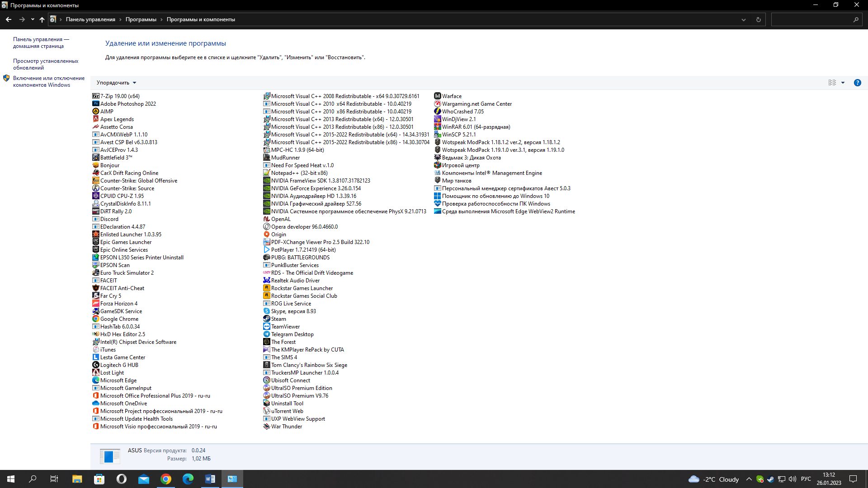Open Просмотр установленных обновлений link
This screenshot has height=488, width=868.
pos(46,64)
